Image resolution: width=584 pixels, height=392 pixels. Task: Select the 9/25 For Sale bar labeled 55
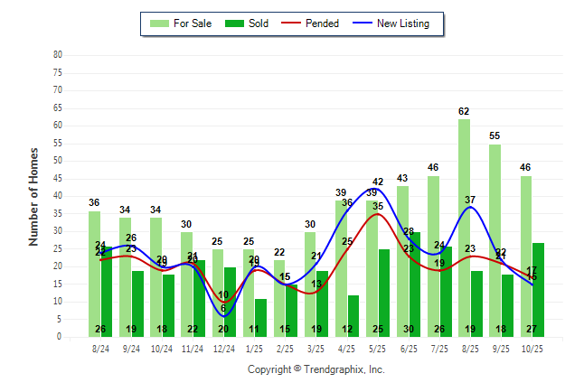point(495,240)
